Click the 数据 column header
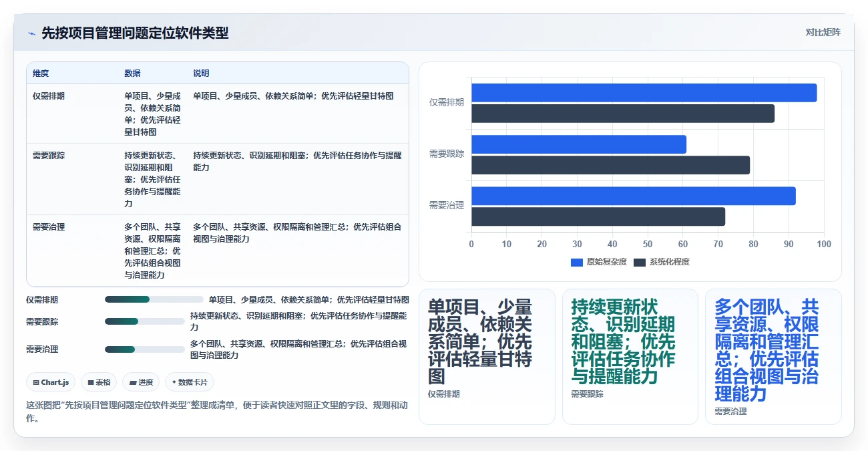The height and width of the screenshot is (451, 868). coord(132,73)
